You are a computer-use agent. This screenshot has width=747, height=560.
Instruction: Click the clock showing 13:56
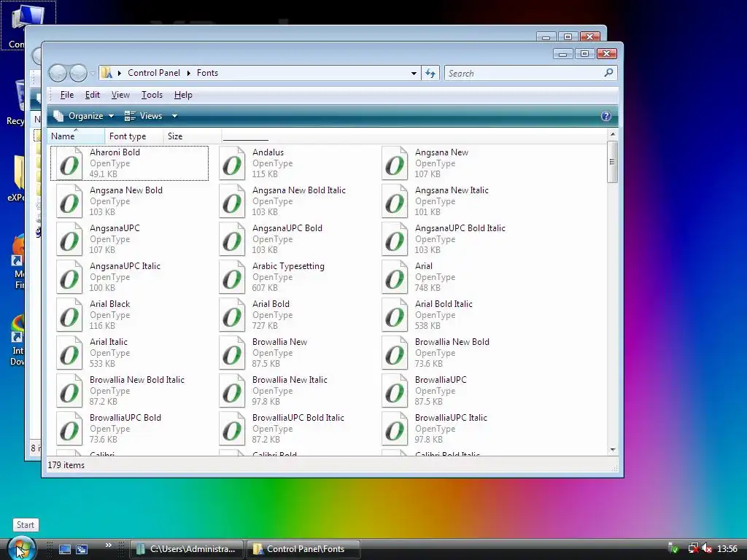[727, 549]
